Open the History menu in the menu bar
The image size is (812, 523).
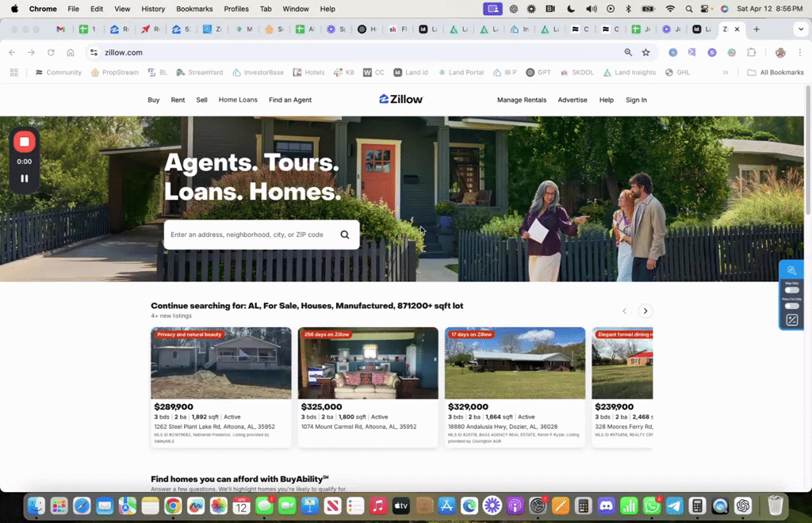153,9
